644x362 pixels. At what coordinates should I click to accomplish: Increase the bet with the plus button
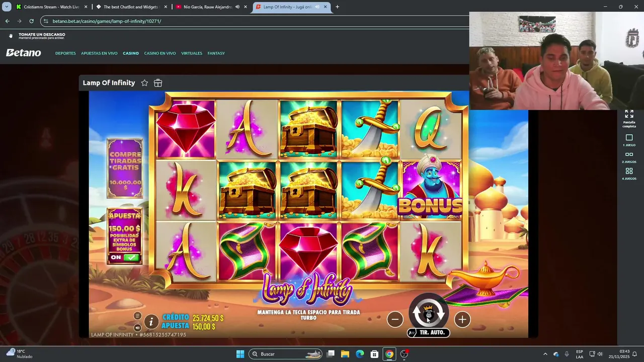(462, 319)
